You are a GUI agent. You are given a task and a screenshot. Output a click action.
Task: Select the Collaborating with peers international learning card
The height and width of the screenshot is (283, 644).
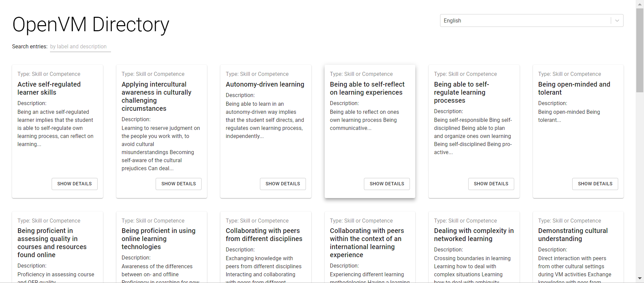pyautogui.click(x=370, y=247)
